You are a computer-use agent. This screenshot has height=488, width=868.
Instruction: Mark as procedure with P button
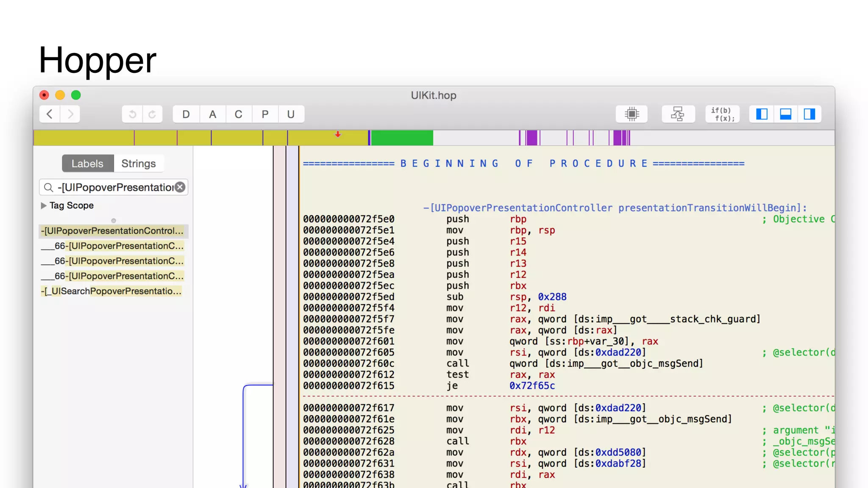click(265, 114)
